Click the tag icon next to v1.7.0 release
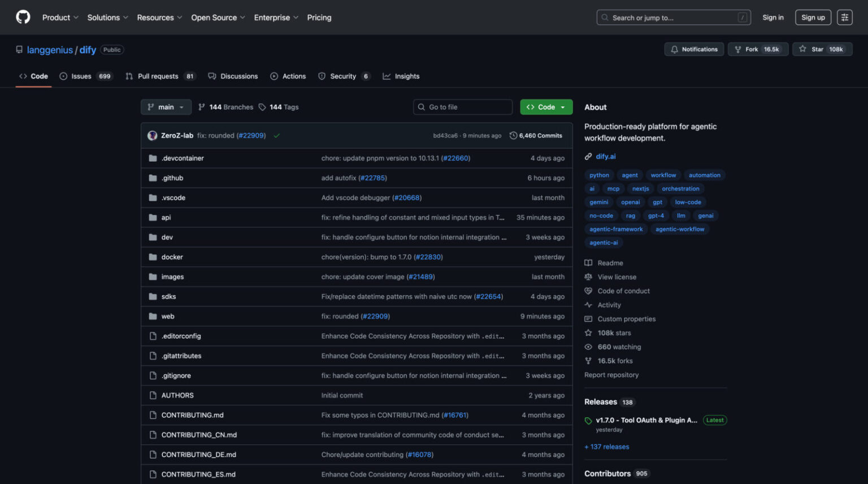Viewport: 868px width, 484px height. (589, 420)
